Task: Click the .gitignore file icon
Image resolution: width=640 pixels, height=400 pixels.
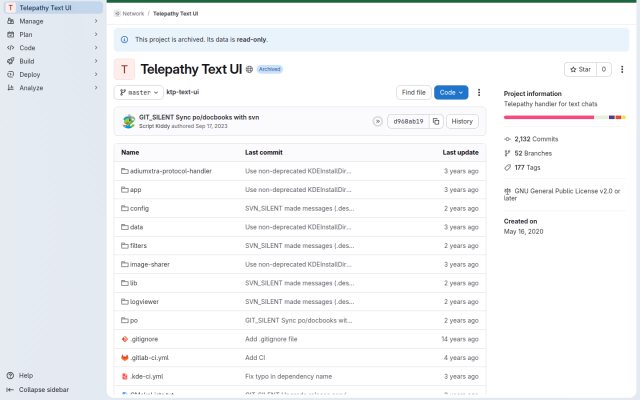Action: pyautogui.click(x=124, y=339)
